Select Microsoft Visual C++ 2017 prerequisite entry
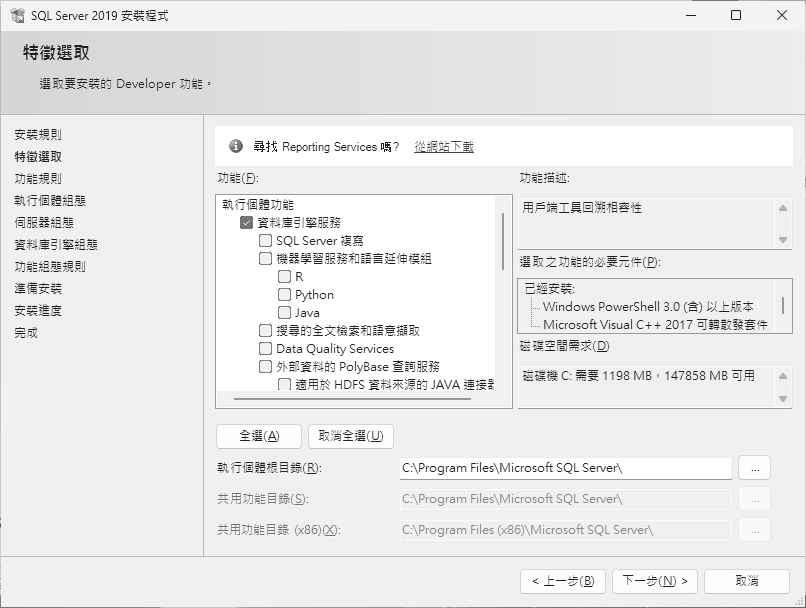This screenshot has height=608, width=806. click(655, 325)
